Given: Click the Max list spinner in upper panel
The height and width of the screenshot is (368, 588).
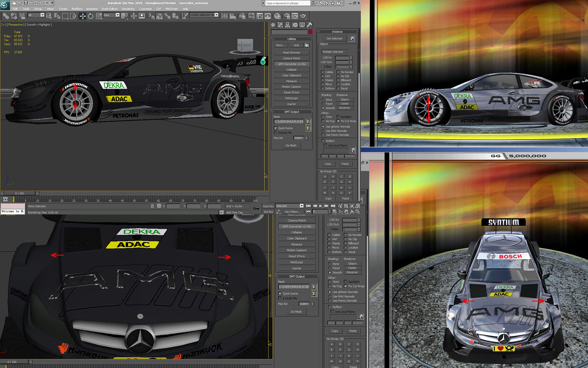Looking at the screenshot, I should tap(307, 138).
